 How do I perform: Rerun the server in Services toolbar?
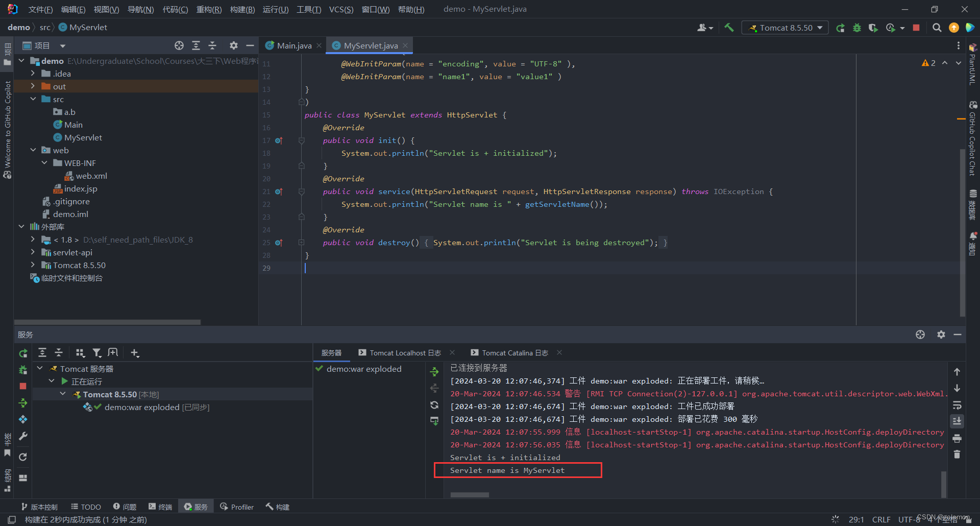[x=23, y=353]
